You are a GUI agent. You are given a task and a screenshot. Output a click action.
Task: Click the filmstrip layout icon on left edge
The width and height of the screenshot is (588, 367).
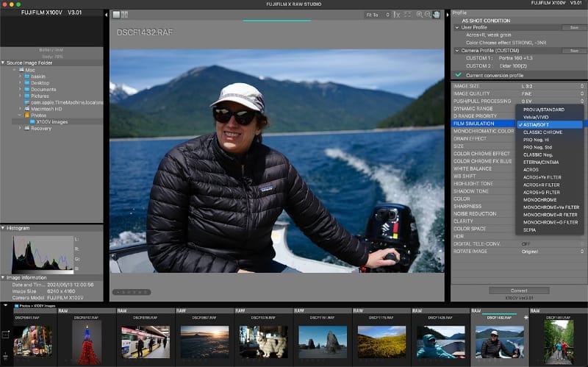click(x=5, y=335)
